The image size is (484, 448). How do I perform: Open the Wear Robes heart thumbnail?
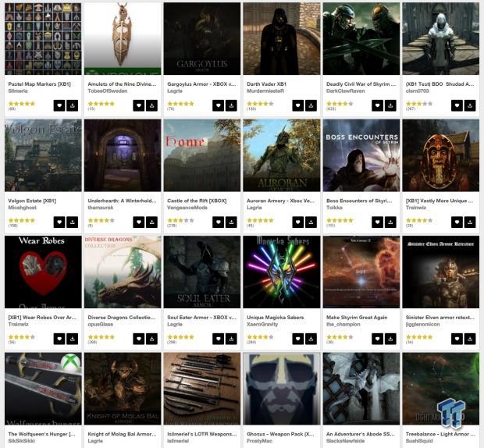tap(43, 272)
